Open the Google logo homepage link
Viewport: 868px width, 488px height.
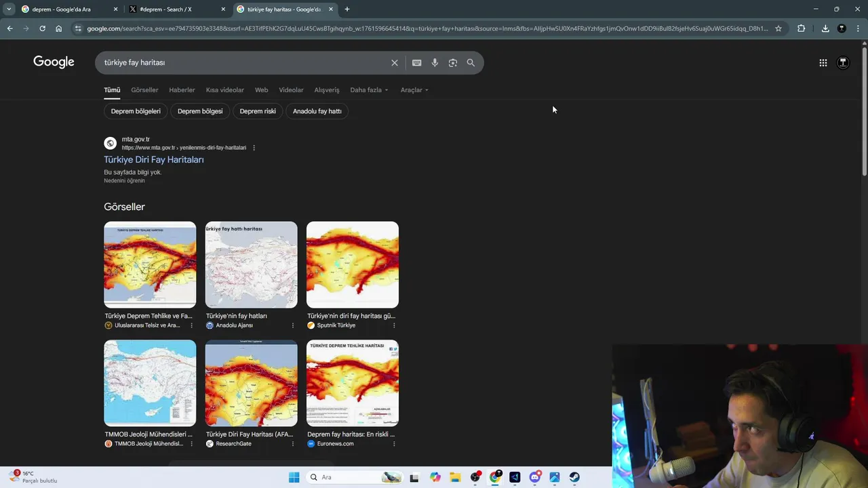click(x=54, y=62)
